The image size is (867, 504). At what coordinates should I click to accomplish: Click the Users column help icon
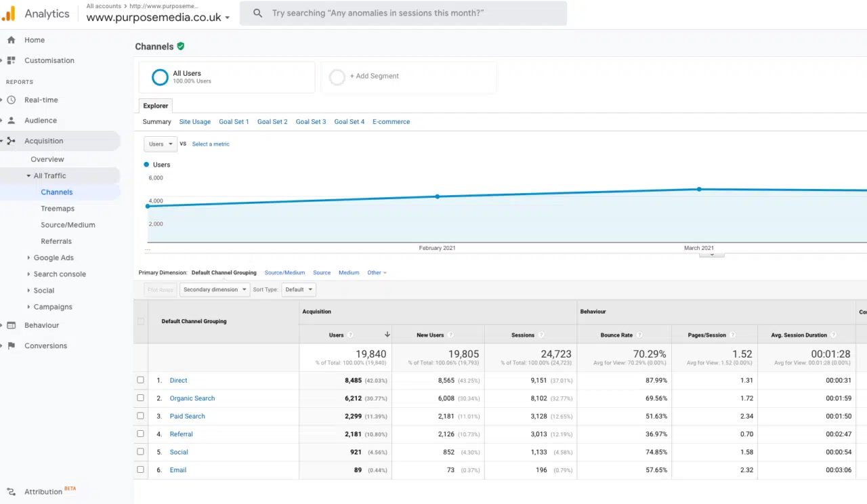pyautogui.click(x=350, y=335)
